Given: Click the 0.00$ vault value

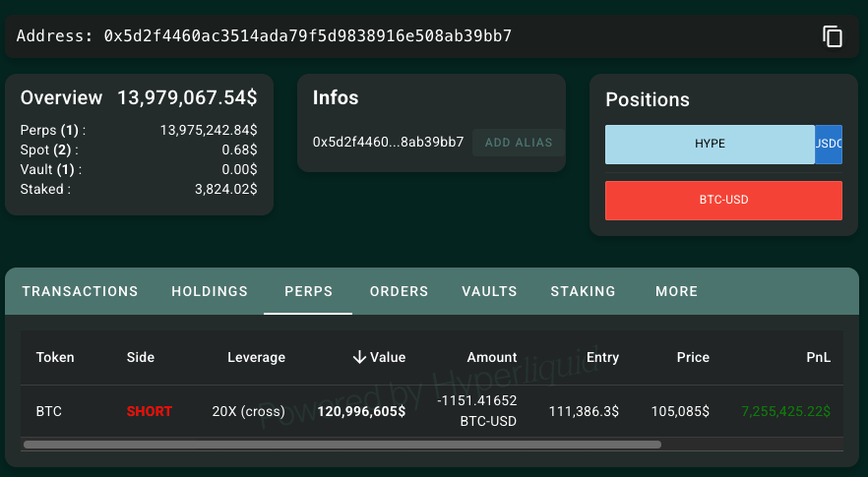Looking at the screenshot, I should 239,169.
